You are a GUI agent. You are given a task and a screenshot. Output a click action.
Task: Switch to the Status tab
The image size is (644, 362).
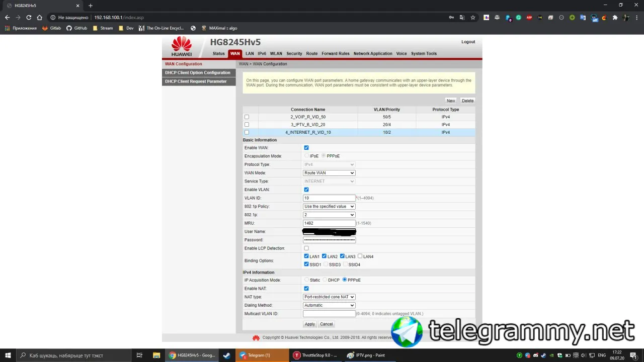pyautogui.click(x=219, y=54)
